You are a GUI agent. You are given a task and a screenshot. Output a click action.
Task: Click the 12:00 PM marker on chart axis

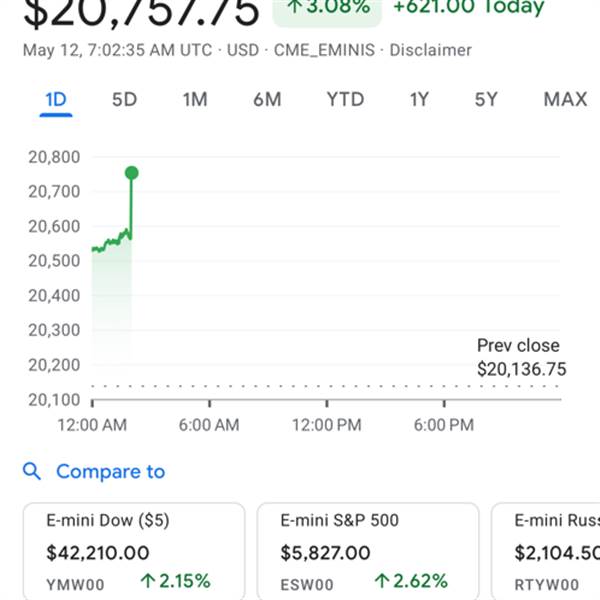[327, 425]
